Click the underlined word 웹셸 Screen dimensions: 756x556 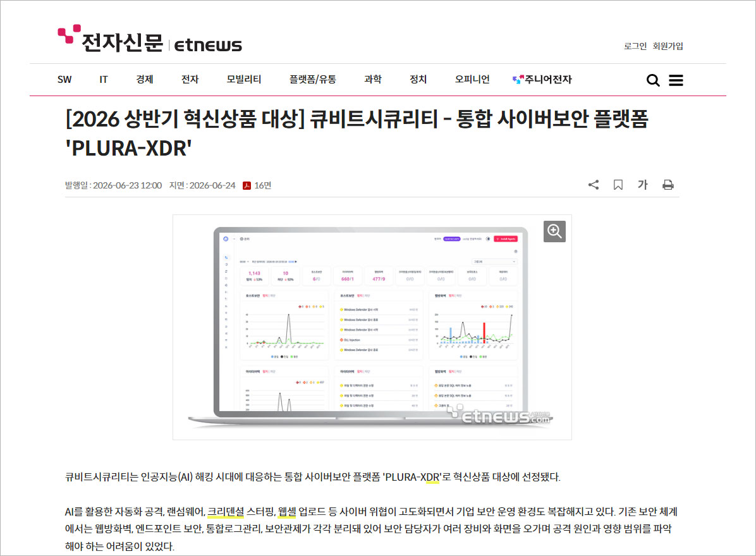[288, 512]
